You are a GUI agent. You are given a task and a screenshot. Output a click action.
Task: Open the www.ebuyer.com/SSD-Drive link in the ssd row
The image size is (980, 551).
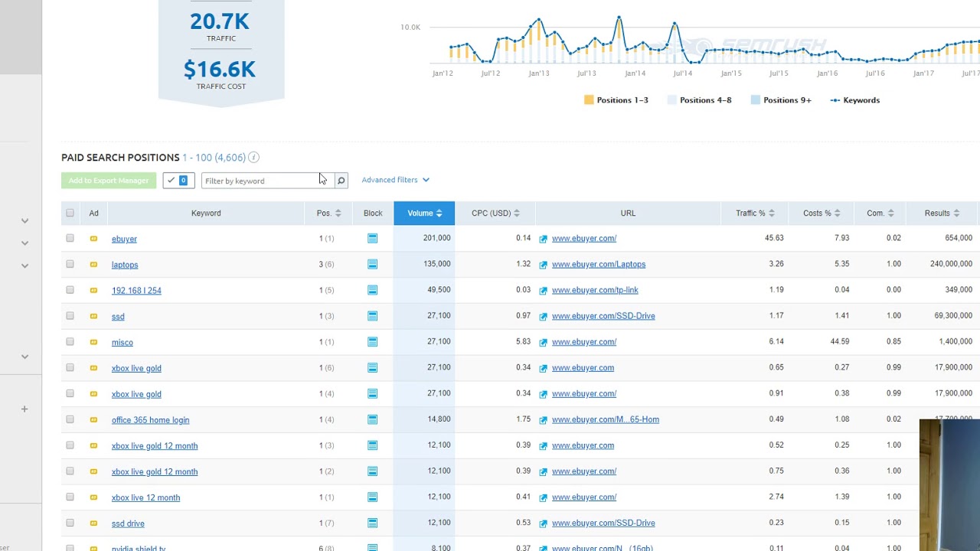tap(603, 316)
